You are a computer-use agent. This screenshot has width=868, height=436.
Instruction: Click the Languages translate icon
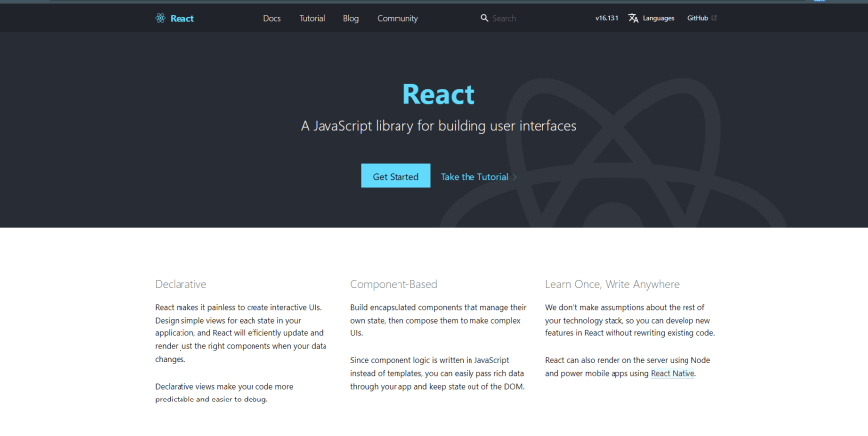tap(633, 18)
